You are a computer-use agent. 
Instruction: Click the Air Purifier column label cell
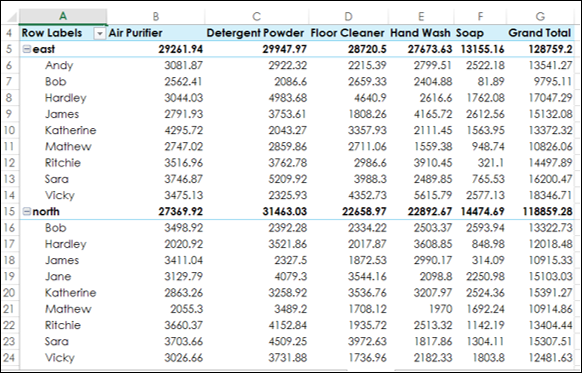pos(156,33)
